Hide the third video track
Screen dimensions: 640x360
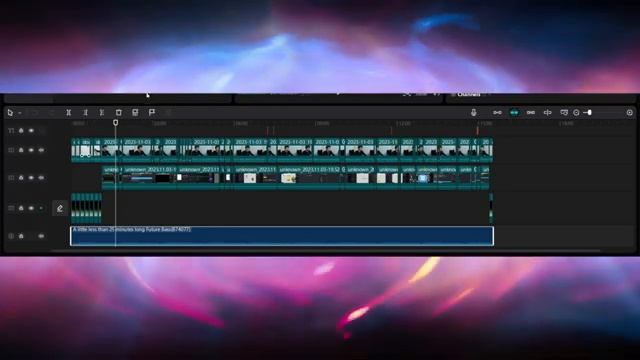(31, 208)
